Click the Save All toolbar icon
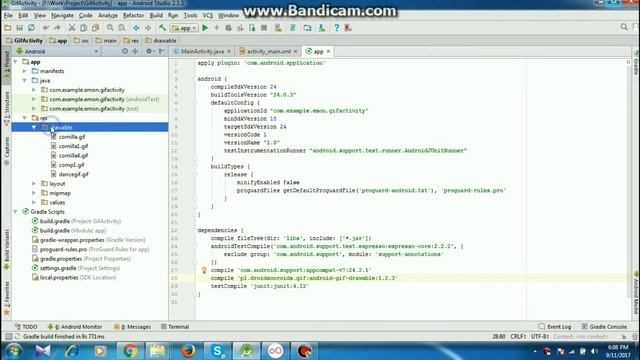Screen dimensions: 640x360 click(19, 28)
